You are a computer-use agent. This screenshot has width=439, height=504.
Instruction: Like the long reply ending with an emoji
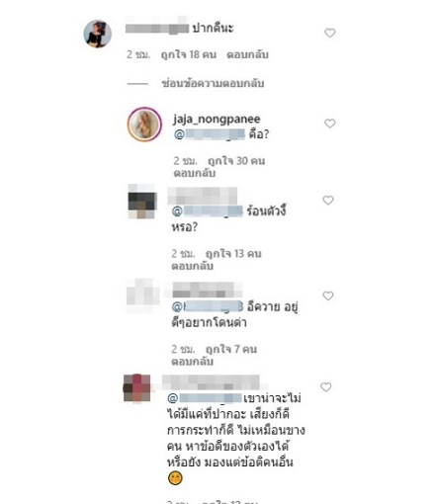(326, 386)
